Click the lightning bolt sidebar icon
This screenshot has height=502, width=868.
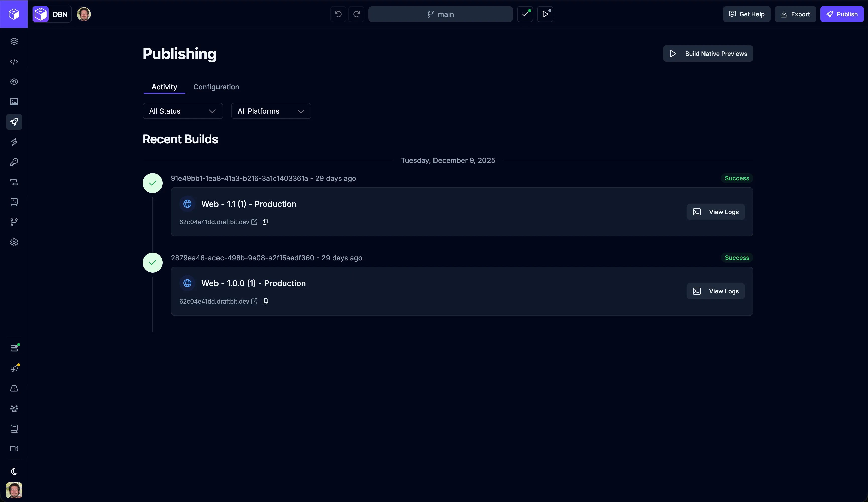click(x=14, y=142)
